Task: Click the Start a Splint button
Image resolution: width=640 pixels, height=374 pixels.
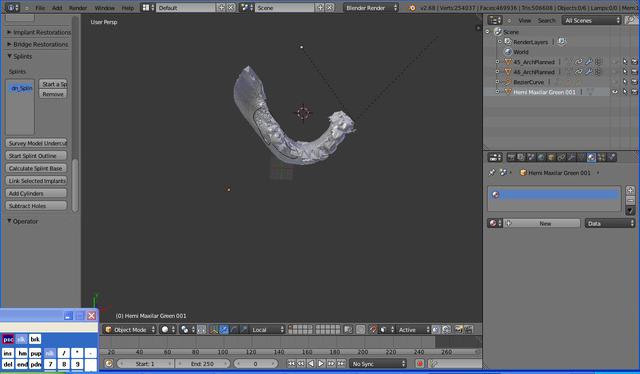Action: (53, 84)
